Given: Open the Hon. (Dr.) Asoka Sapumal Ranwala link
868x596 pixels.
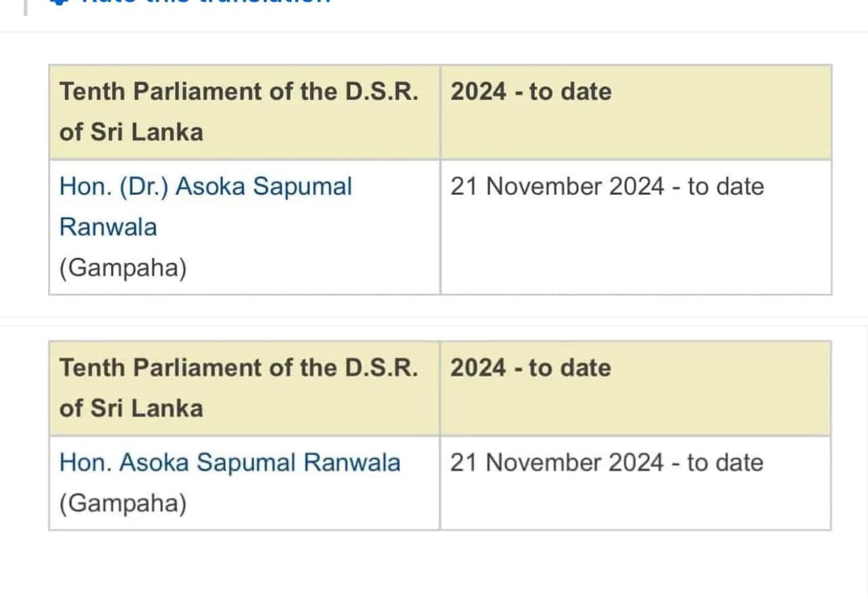Looking at the screenshot, I should 205,187.
